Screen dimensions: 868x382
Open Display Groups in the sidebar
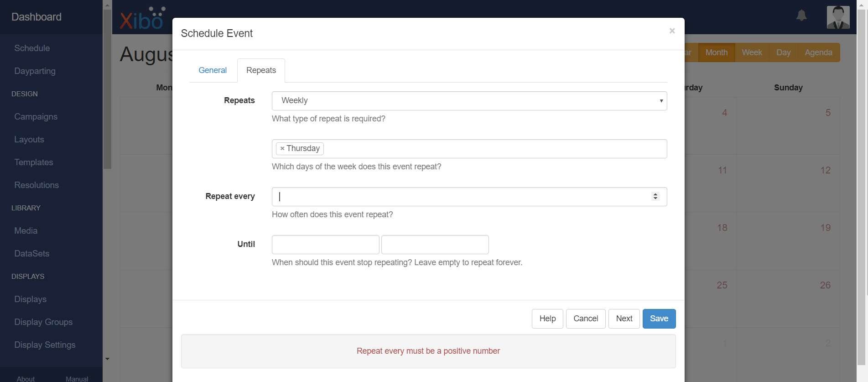pos(43,322)
